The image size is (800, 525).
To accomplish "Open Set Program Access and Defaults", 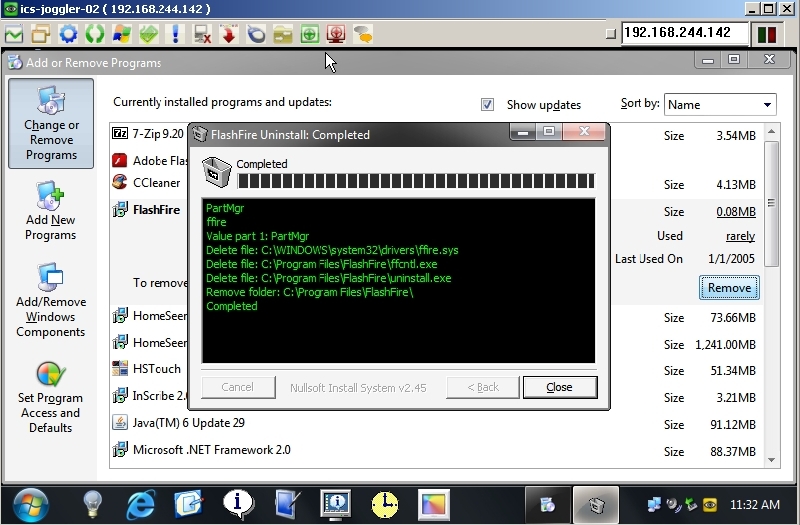I will pyautogui.click(x=51, y=398).
